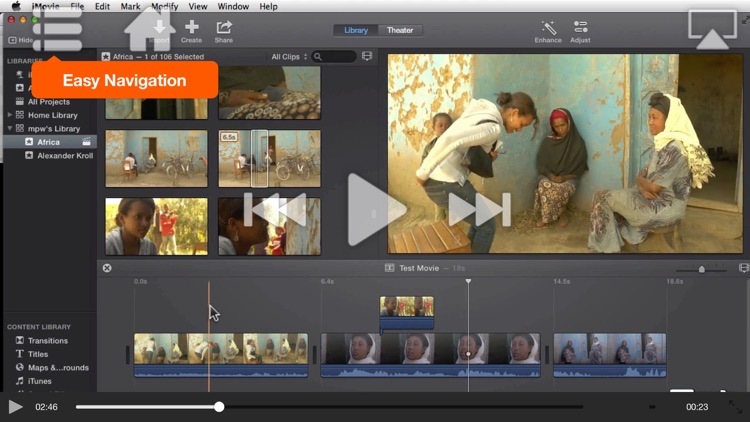Select the girl close-up thumbnail in yellow light
The width and height of the screenshot is (750, 422).
pyautogui.click(x=156, y=226)
